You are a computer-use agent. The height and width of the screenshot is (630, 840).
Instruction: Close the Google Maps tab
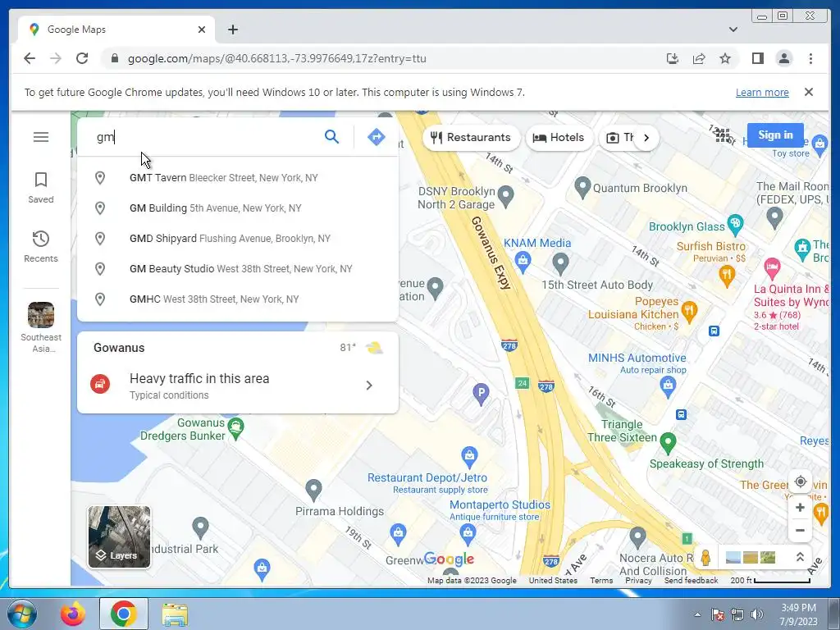[x=202, y=30]
